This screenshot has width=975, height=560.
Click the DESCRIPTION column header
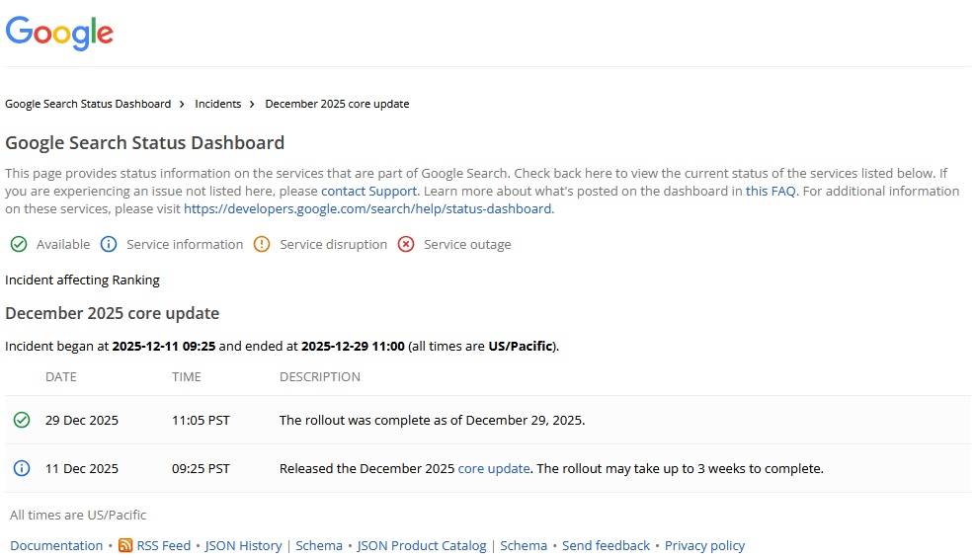click(320, 376)
